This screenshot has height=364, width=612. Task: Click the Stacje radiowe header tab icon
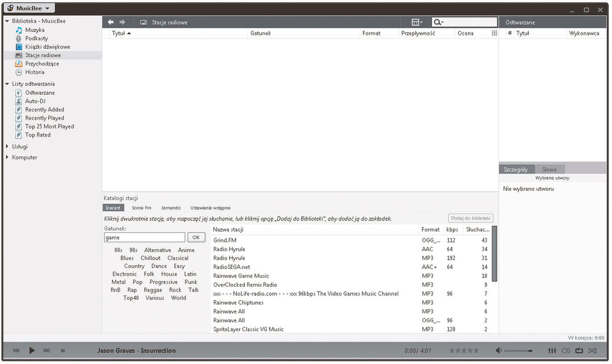point(143,22)
